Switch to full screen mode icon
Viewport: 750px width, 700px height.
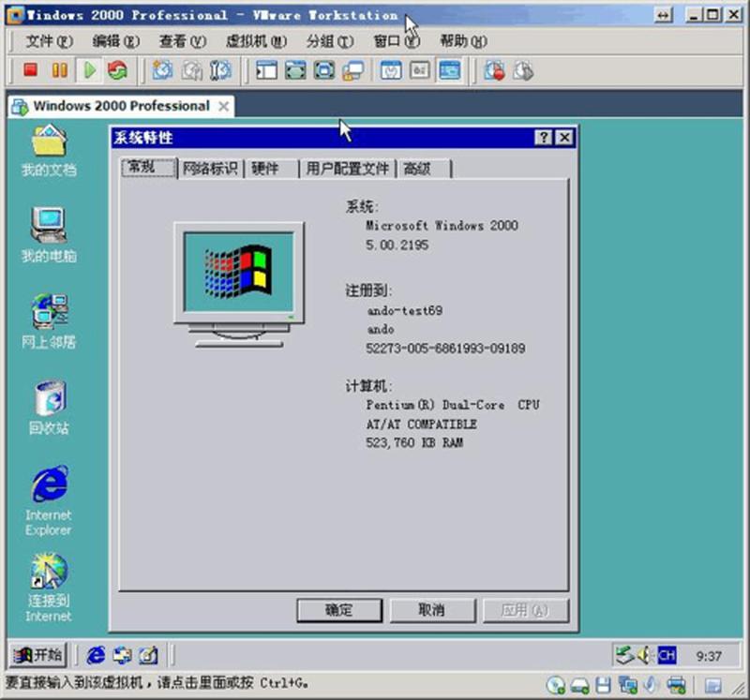(x=295, y=70)
